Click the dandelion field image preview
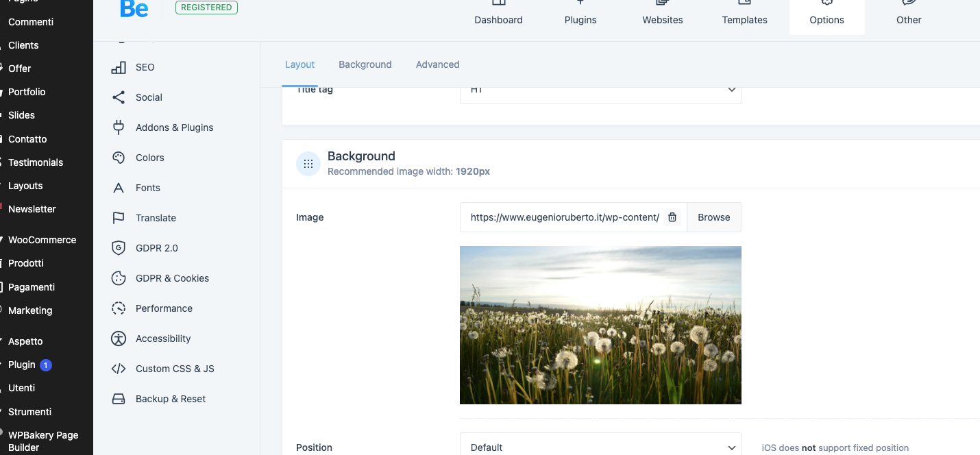This screenshot has height=455, width=980. [x=600, y=325]
